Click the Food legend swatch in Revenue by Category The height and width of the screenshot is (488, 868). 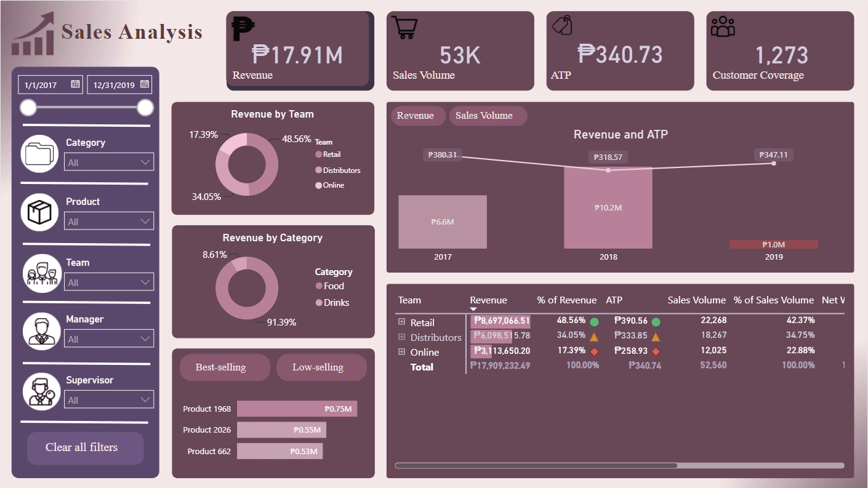coord(319,286)
